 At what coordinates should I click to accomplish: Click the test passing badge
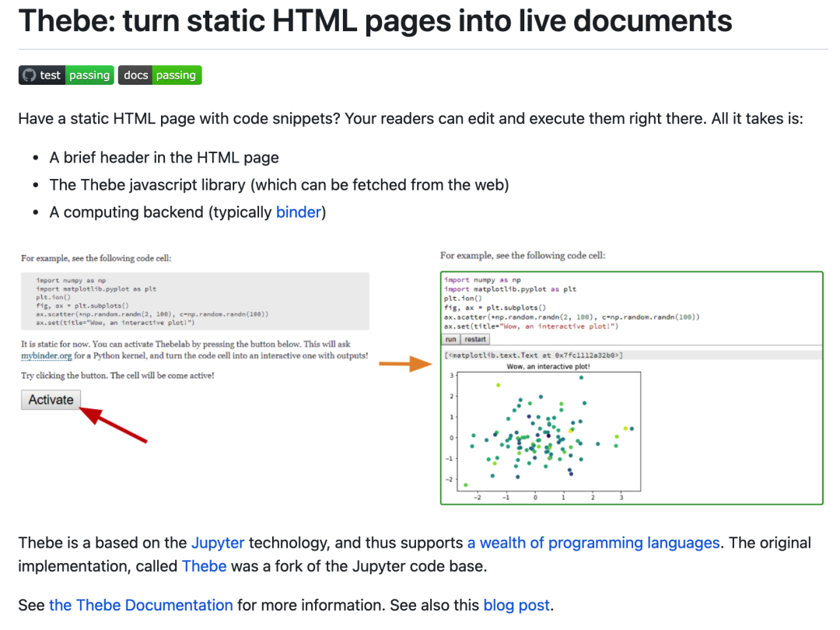point(66,75)
